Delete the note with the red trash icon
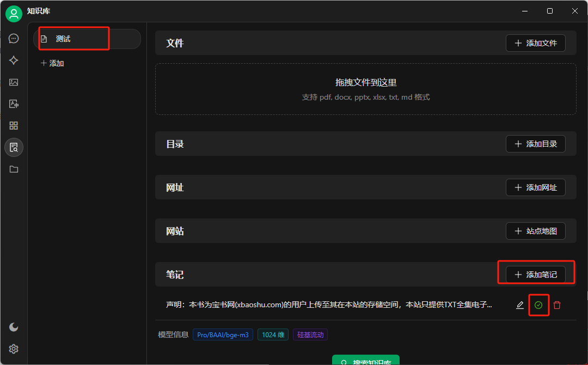The image size is (588, 365). point(557,305)
